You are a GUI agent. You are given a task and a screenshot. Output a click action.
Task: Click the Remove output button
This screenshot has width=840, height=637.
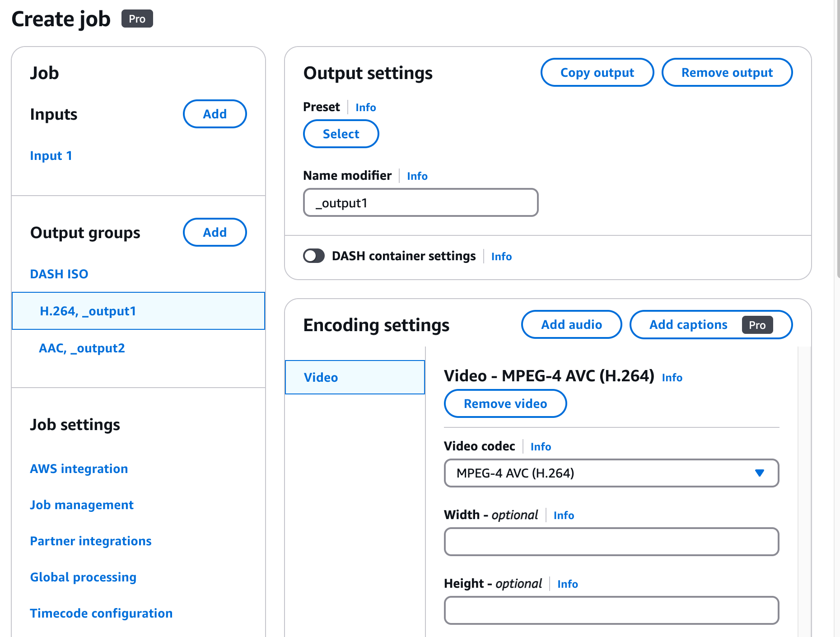coord(727,72)
